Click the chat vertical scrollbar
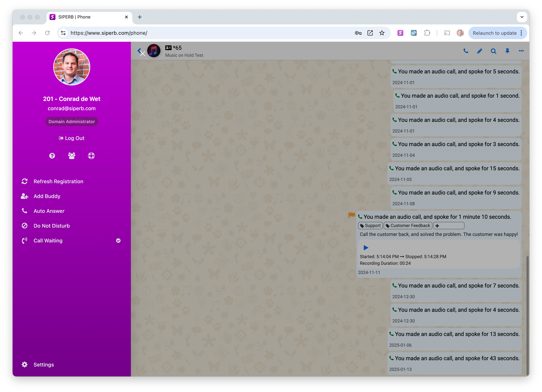 pyautogui.click(x=527, y=315)
